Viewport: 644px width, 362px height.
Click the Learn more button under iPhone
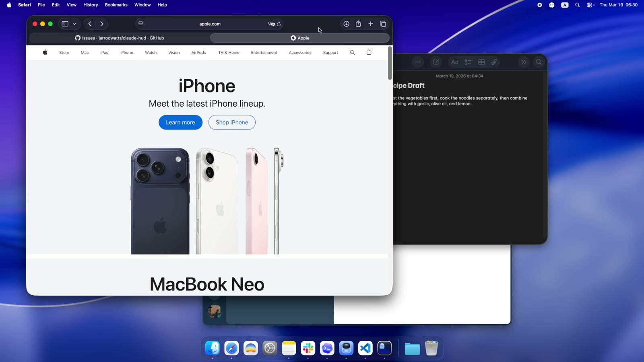(180, 122)
